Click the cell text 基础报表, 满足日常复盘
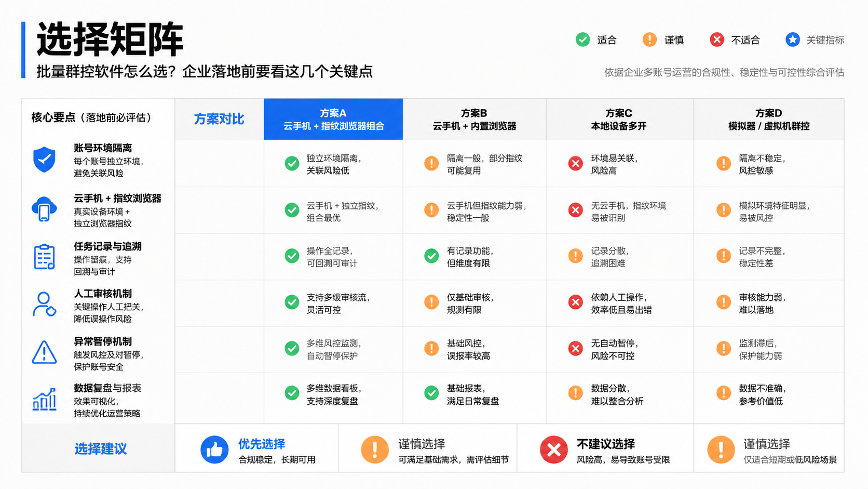868x489 pixels. pyautogui.click(x=473, y=395)
